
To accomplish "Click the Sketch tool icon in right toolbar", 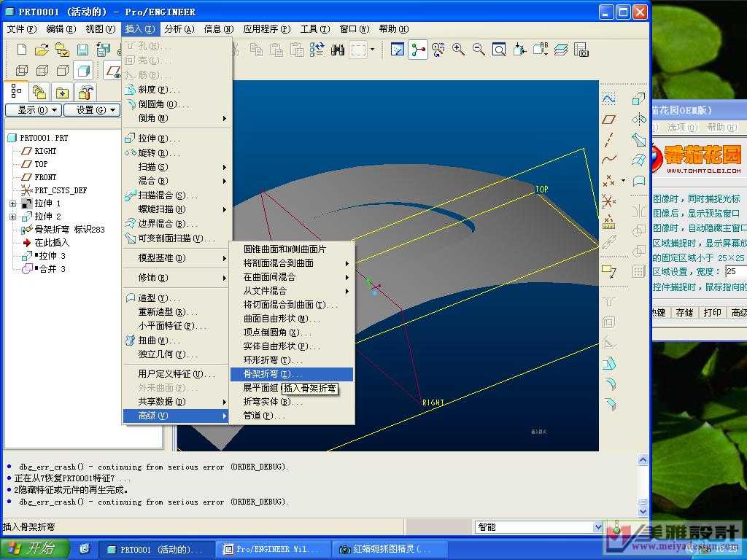I will click(609, 98).
